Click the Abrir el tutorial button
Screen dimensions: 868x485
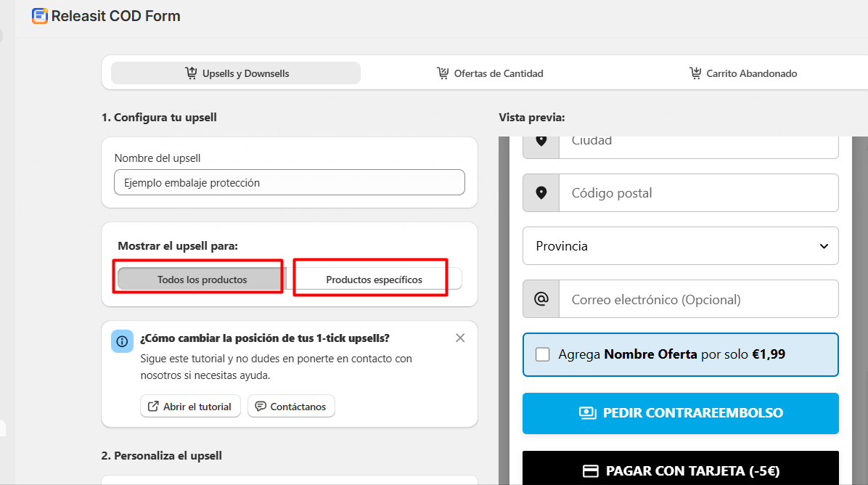[189, 407]
